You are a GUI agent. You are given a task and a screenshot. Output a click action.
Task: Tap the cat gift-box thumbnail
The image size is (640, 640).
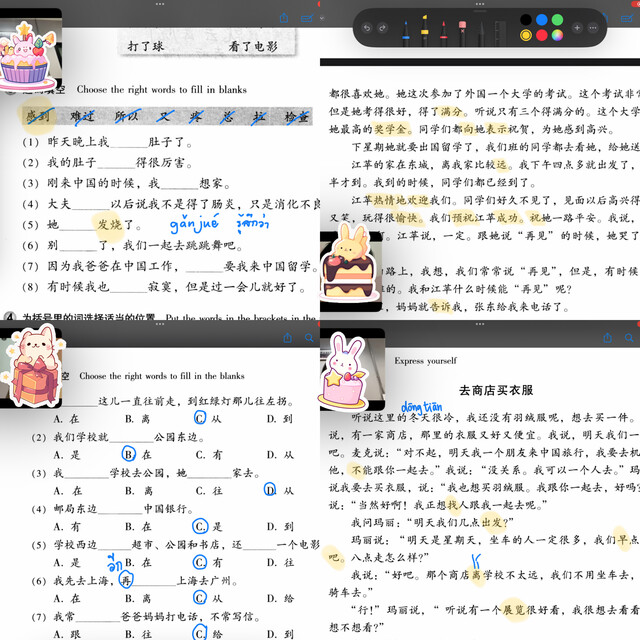click(31, 367)
